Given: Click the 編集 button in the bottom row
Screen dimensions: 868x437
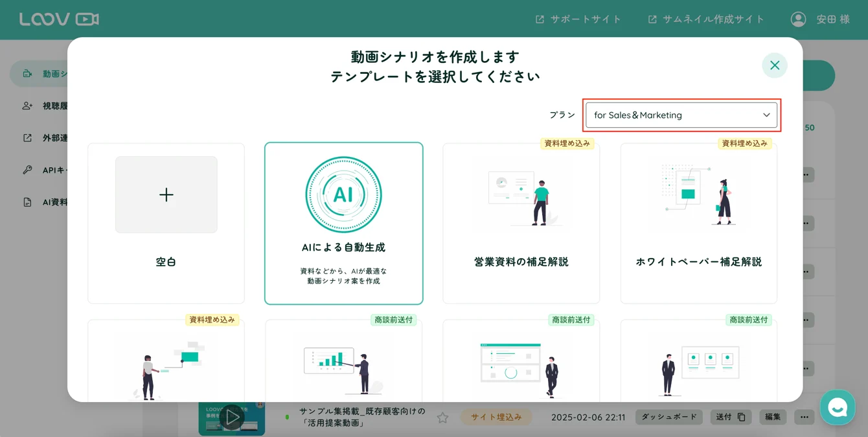Looking at the screenshot, I should (773, 417).
